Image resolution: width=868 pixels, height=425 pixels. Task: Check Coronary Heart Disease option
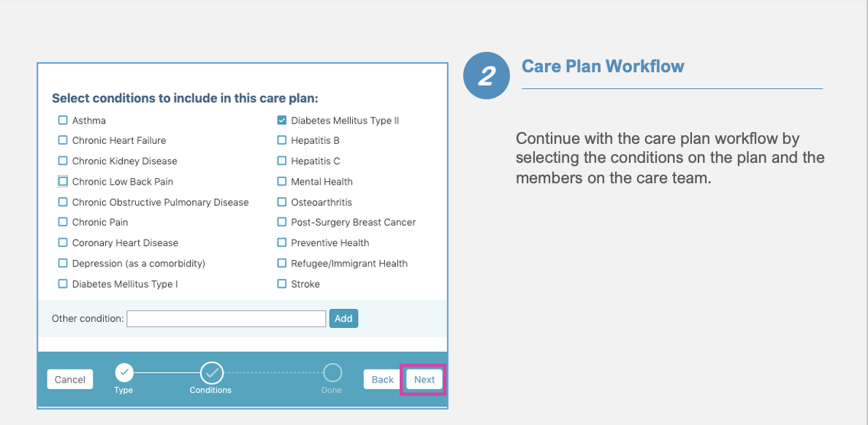click(x=63, y=243)
